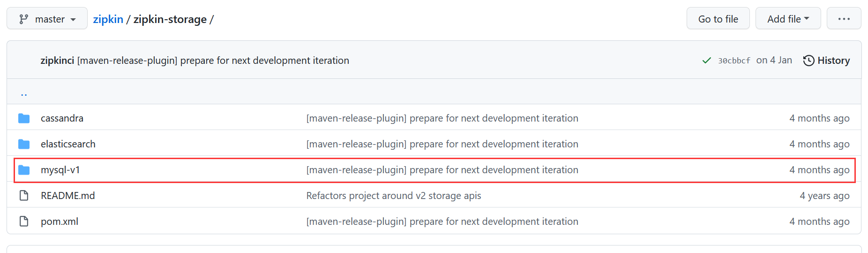Click the README.md file icon
The width and height of the screenshot is (868, 253).
click(24, 196)
